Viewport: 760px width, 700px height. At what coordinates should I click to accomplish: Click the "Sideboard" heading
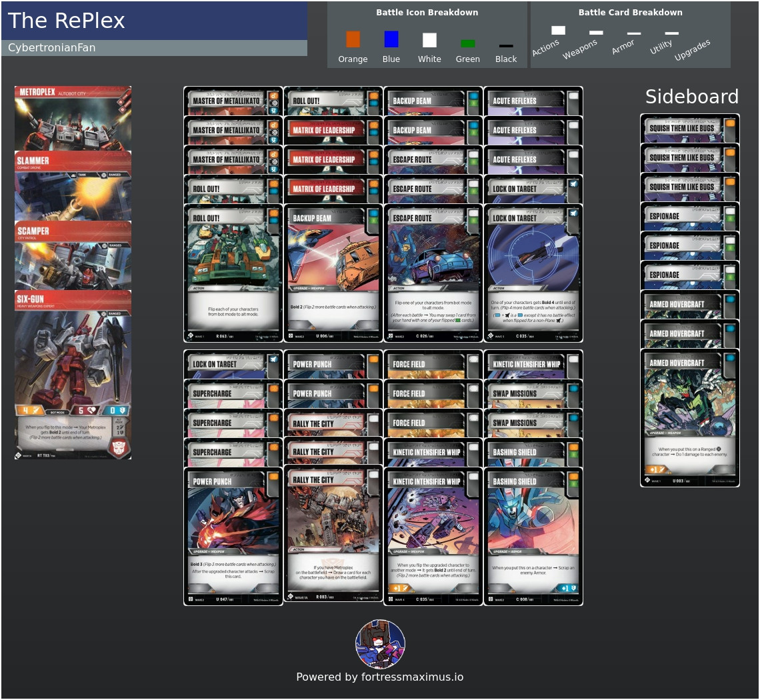pyautogui.click(x=691, y=97)
